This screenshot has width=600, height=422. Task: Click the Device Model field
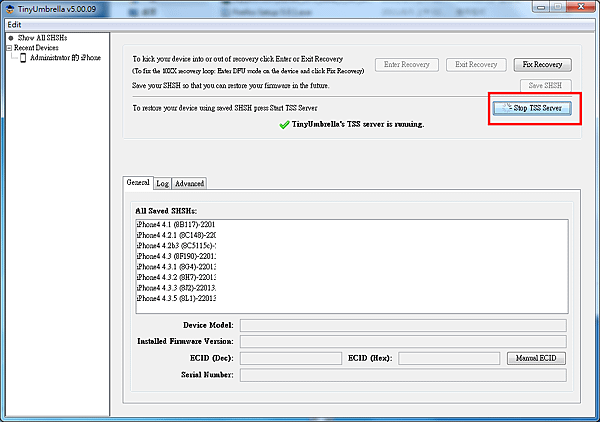click(403, 326)
